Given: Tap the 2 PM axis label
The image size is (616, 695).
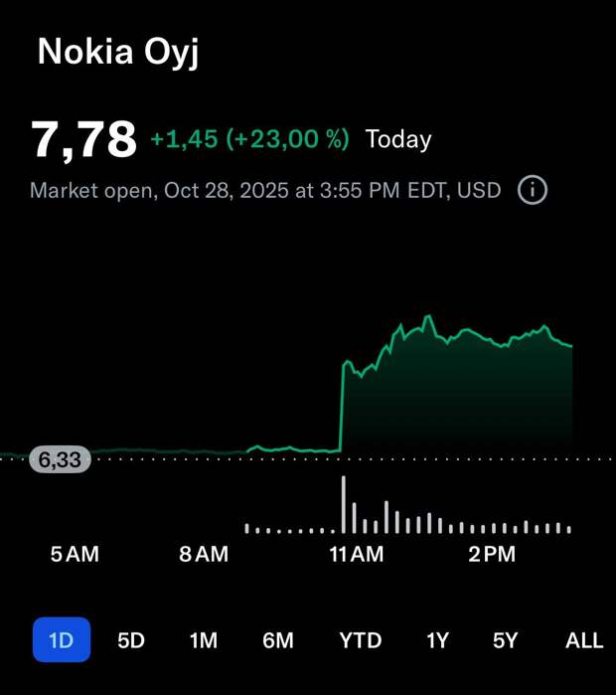Looking at the screenshot, I should (x=492, y=555).
